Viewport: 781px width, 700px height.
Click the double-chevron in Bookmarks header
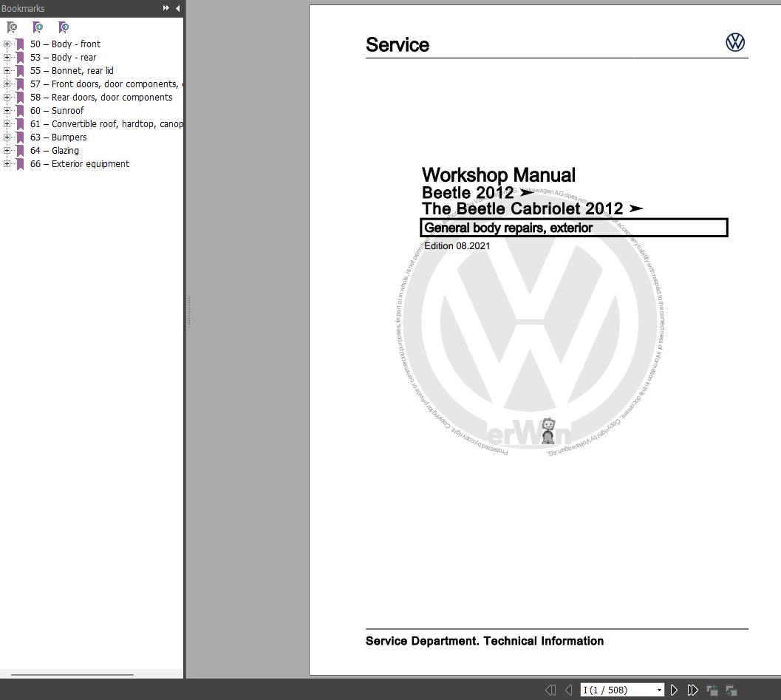pos(166,8)
